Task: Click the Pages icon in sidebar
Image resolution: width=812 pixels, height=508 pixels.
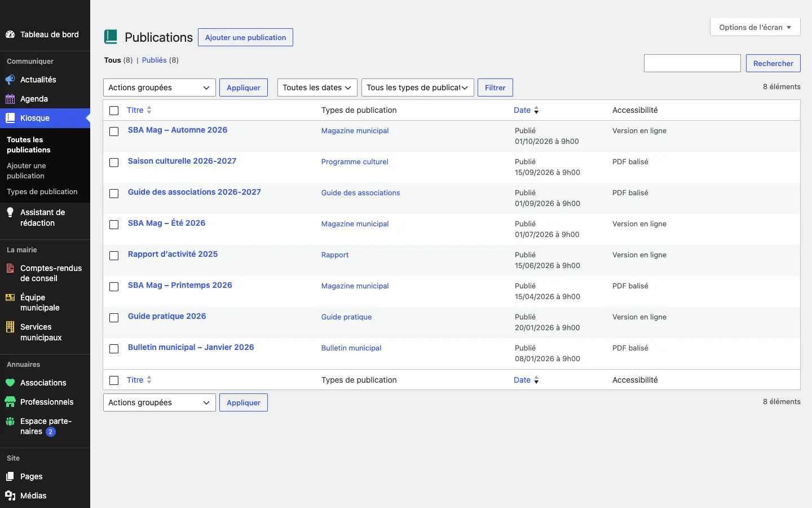Action: [10, 476]
